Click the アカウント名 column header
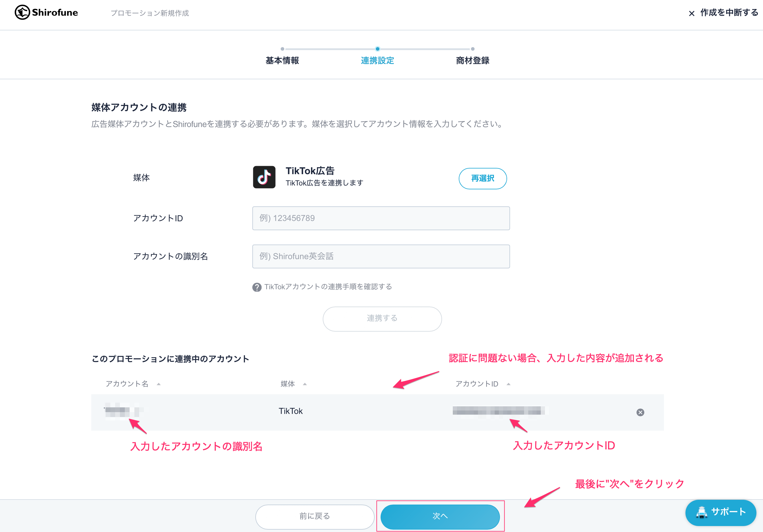The width and height of the screenshot is (763, 532). (x=127, y=384)
